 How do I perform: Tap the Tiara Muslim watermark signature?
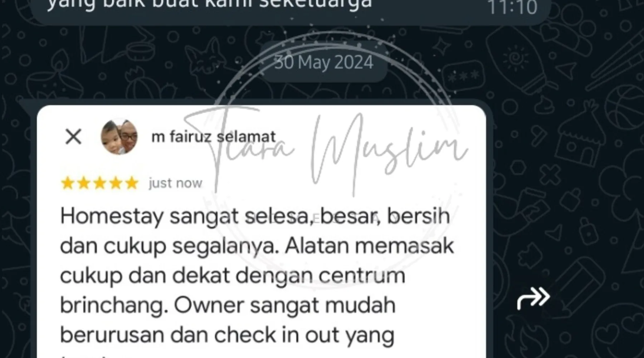click(326, 150)
